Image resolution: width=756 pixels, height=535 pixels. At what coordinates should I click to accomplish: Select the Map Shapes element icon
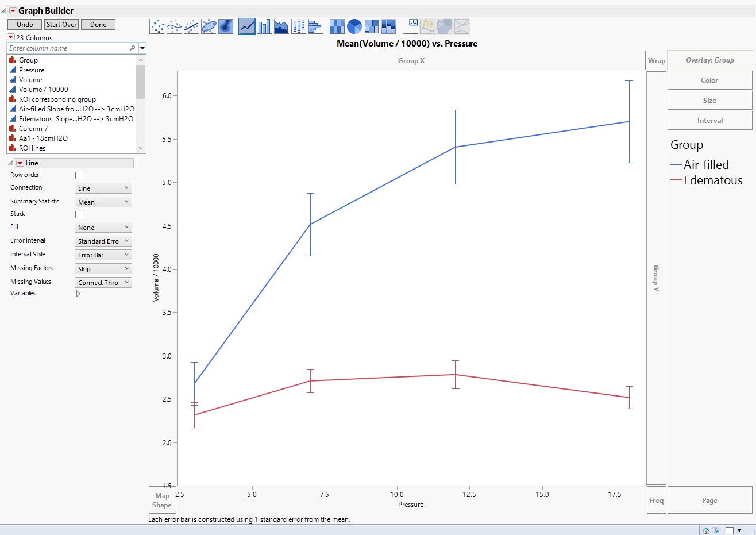coord(445,26)
